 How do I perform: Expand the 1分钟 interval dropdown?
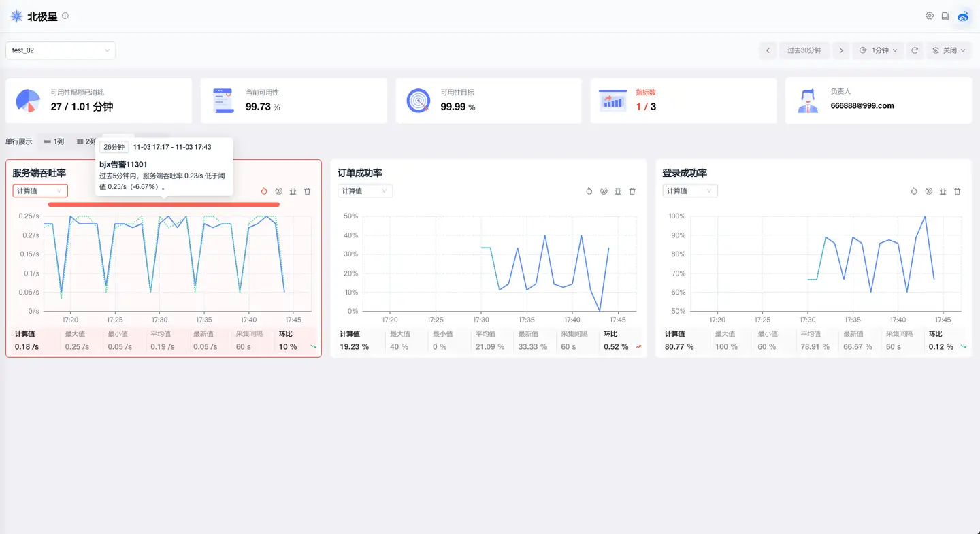878,50
